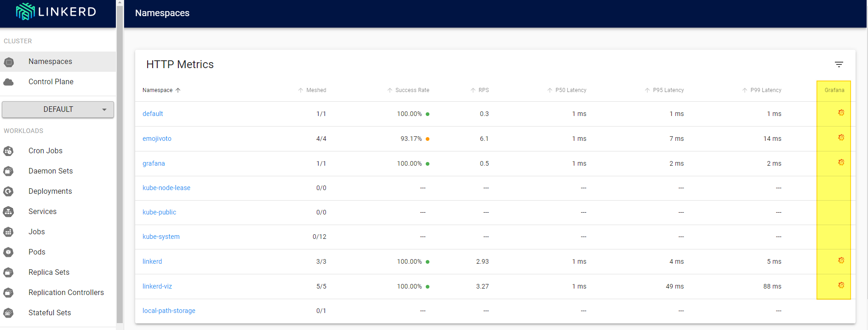Open the kube-node-lease namespace link
Viewport: 868px width, 330px height.
pyautogui.click(x=166, y=188)
